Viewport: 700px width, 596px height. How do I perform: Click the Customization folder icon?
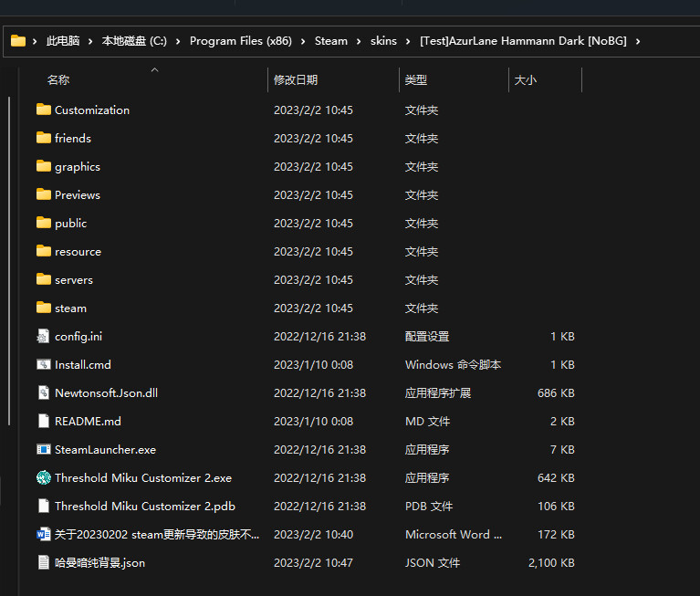pyautogui.click(x=43, y=110)
